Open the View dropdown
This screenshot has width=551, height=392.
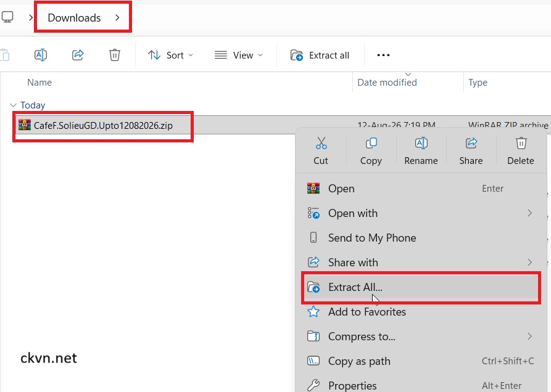pyautogui.click(x=239, y=55)
